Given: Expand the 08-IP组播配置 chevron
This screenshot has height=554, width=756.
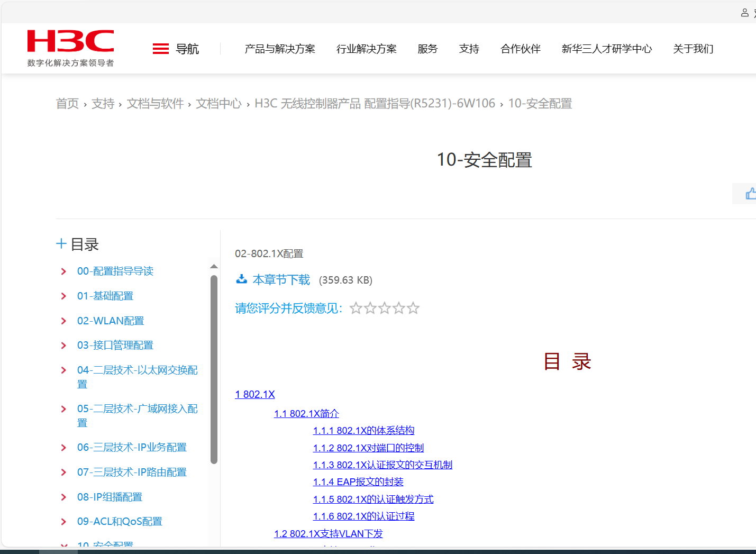Looking at the screenshot, I should pyautogui.click(x=63, y=497).
